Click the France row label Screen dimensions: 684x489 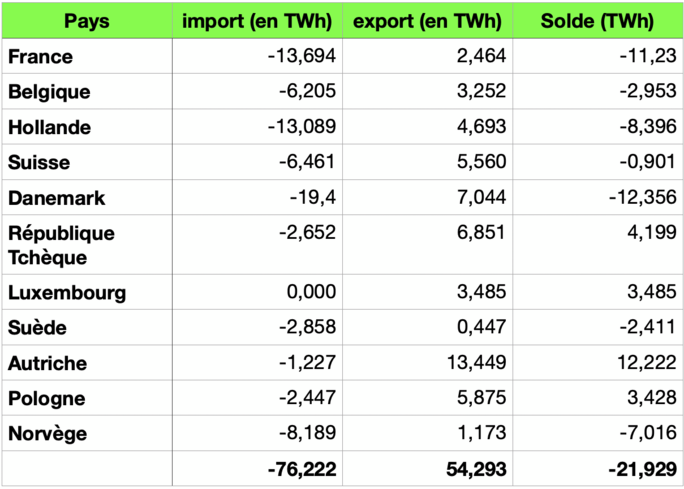40,56
